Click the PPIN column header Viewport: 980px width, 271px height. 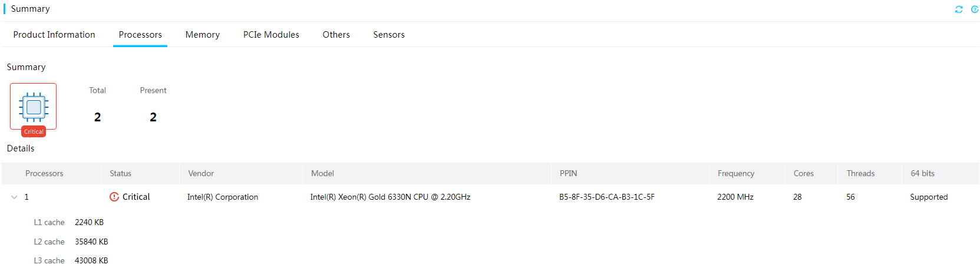[569, 173]
